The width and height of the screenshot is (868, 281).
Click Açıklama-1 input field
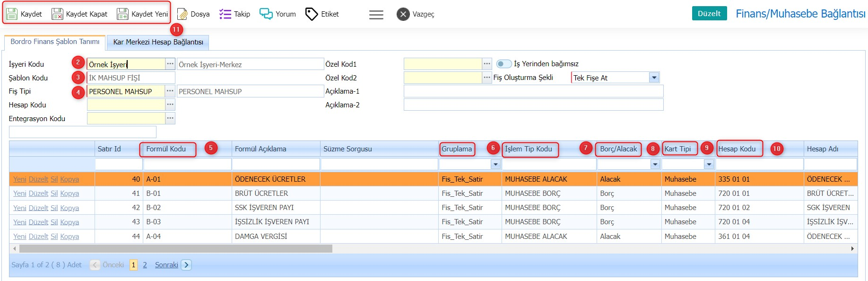(533, 91)
